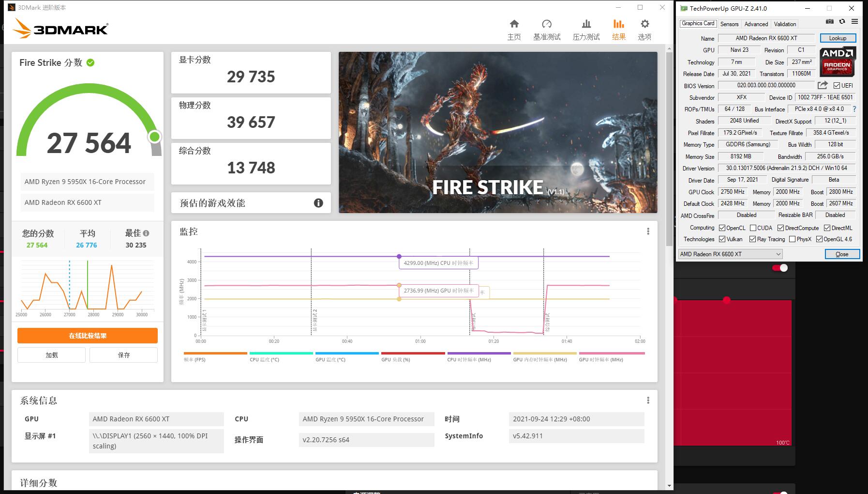This screenshot has height=494, width=868.
Task: Click the 综合分数 13 748 card
Action: (x=251, y=164)
